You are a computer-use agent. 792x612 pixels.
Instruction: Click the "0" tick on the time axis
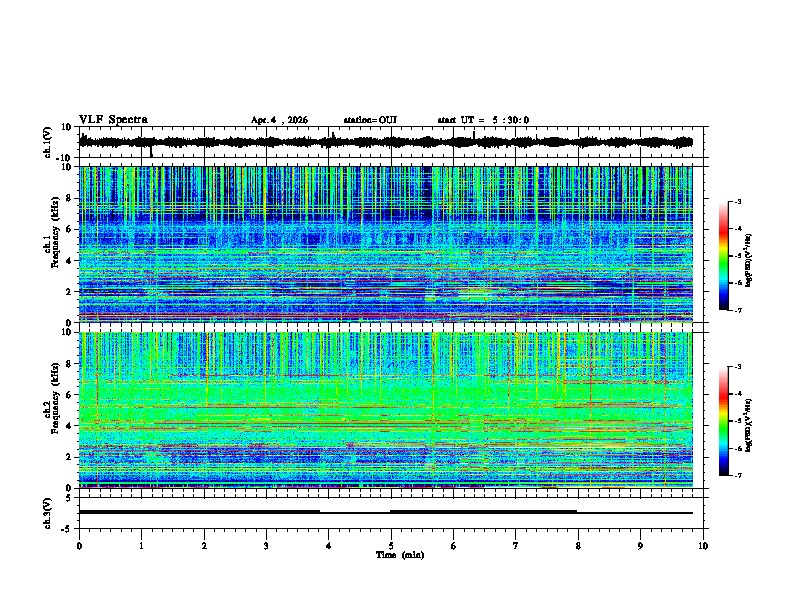click(79, 546)
